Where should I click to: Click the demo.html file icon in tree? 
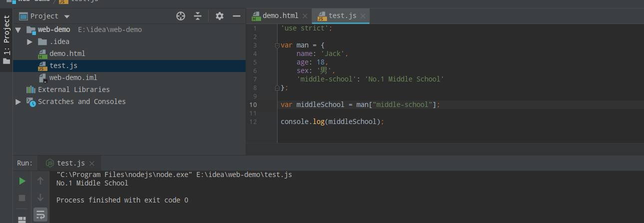click(42, 53)
